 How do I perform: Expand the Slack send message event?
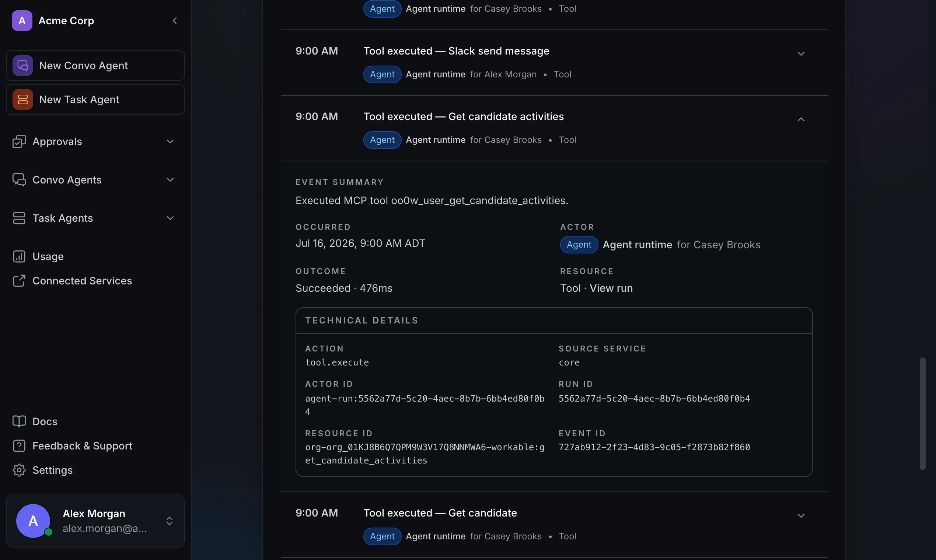[x=801, y=54]
